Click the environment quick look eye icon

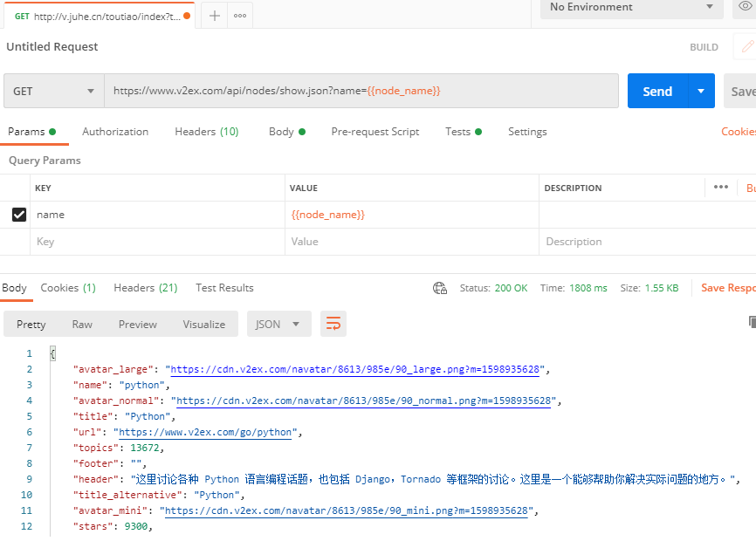[x=746, y=6]
